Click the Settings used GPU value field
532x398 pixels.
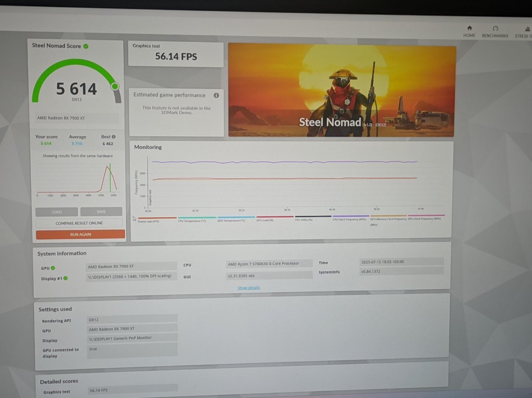(132, 328)
